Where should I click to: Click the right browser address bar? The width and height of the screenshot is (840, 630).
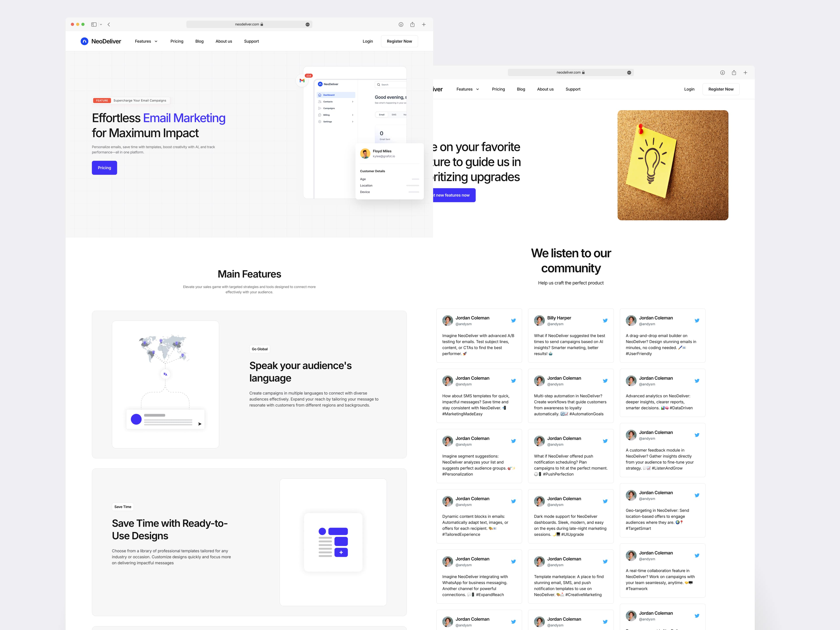point(571,73)
